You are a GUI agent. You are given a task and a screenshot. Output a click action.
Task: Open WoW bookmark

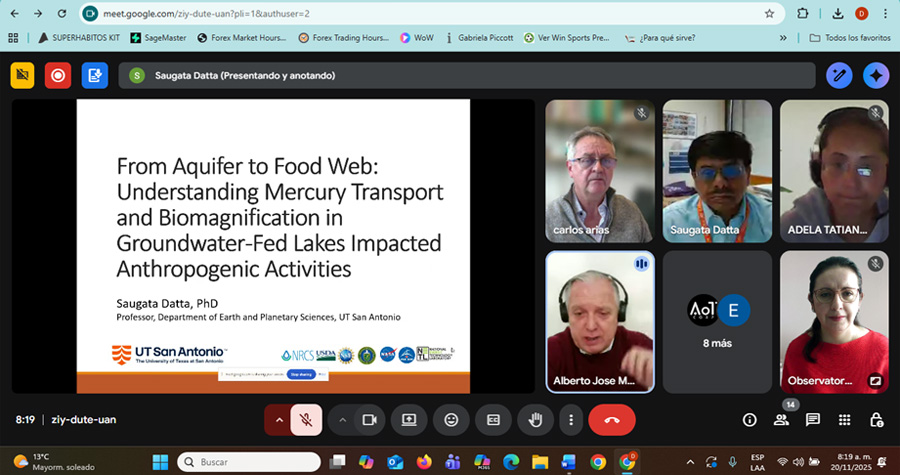(x=417, y=38)
